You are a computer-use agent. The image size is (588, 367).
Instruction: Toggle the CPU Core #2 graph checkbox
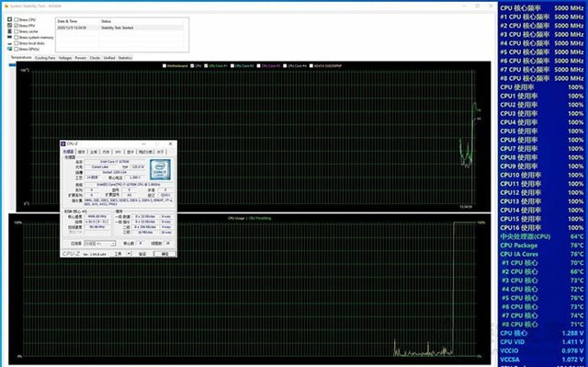click(232, 65)
